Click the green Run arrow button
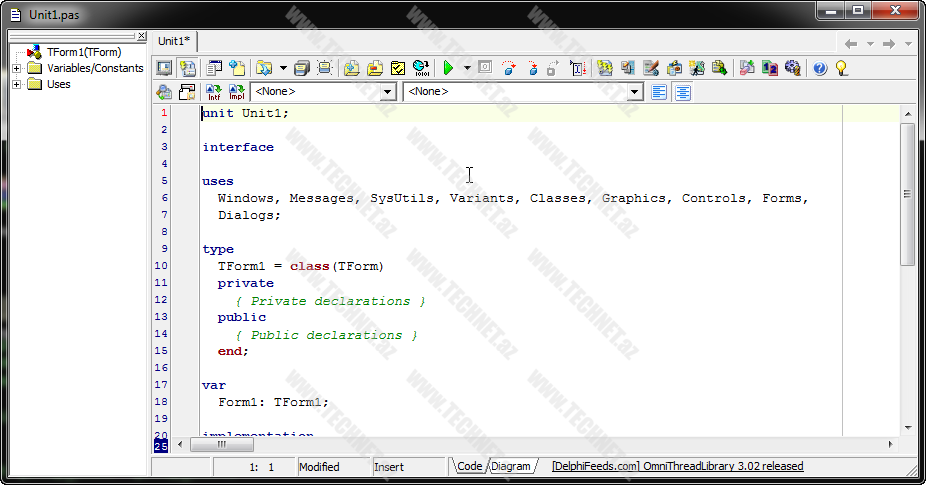This screenshot has width=926, height=485. [x=448, y=68]
